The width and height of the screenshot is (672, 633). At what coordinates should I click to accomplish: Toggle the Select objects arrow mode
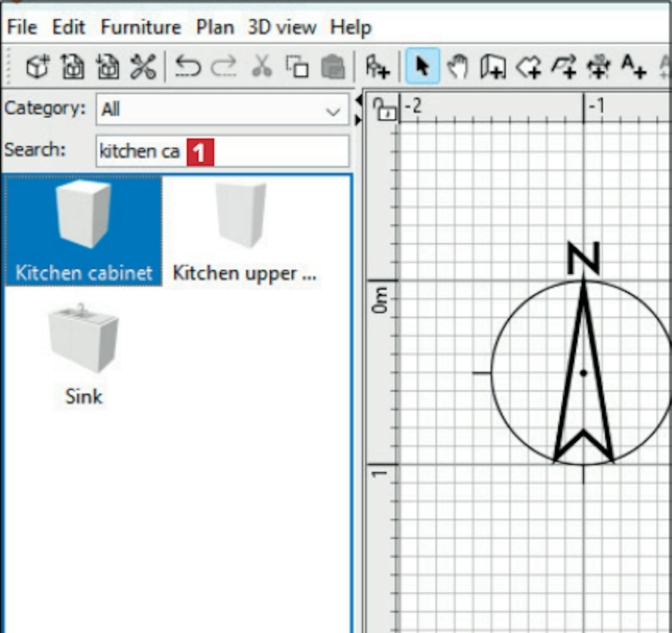coord(422,67)
